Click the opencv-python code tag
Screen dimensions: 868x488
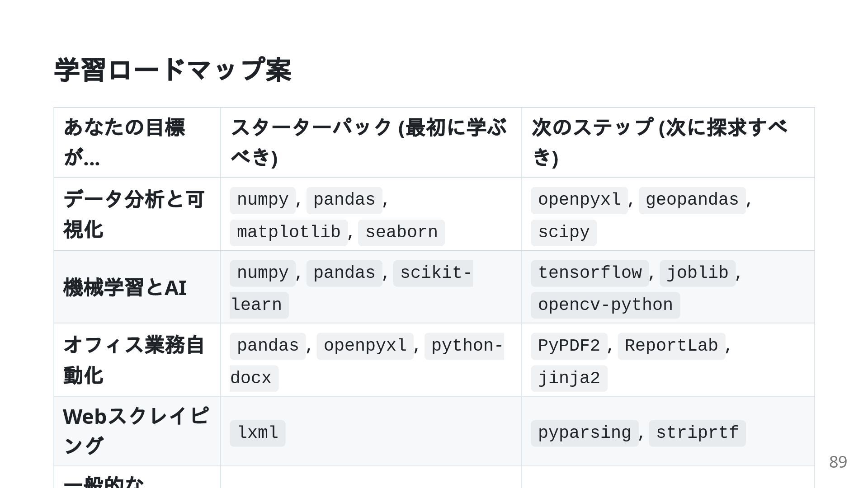[605, 305]
